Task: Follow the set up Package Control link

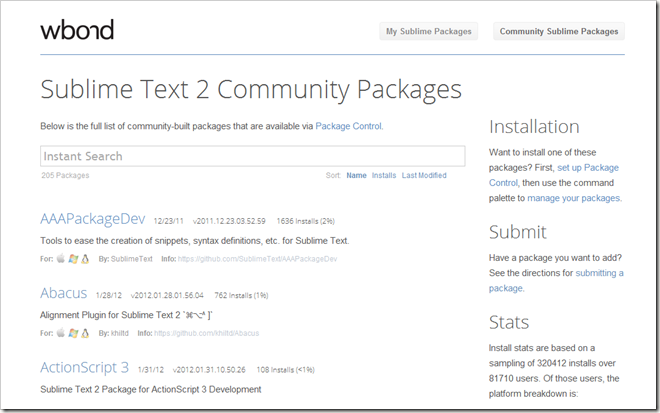Action: click(554, 175)
